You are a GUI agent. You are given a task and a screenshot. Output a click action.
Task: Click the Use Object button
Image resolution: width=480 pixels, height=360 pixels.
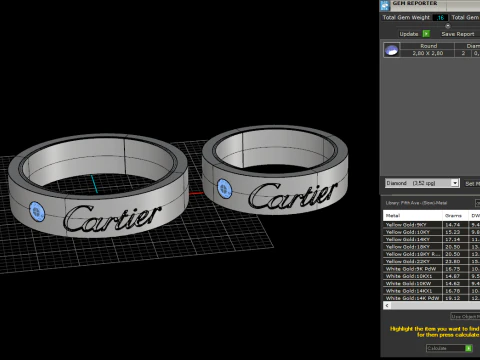(x=465, y=316)
